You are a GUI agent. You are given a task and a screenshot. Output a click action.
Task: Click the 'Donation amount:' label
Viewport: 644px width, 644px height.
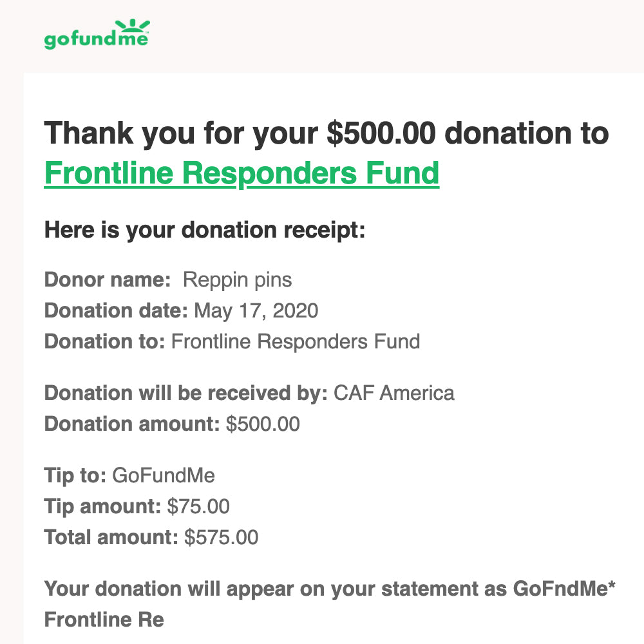[132, 424]
